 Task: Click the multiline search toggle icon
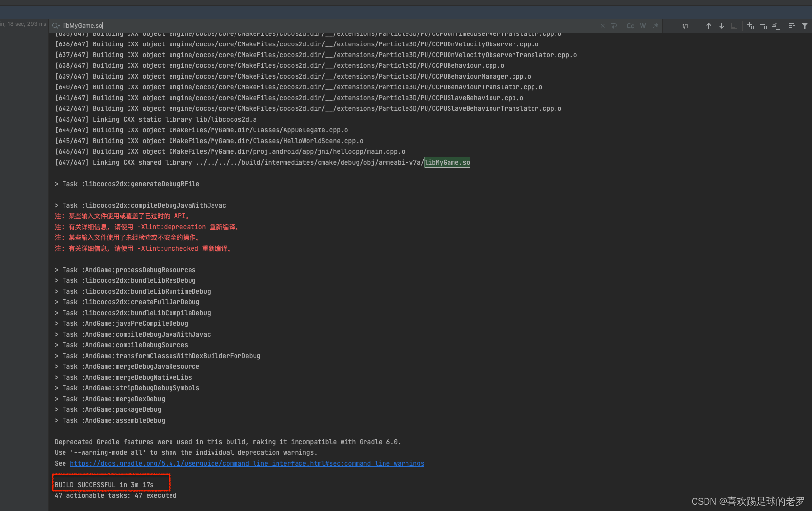792,26
